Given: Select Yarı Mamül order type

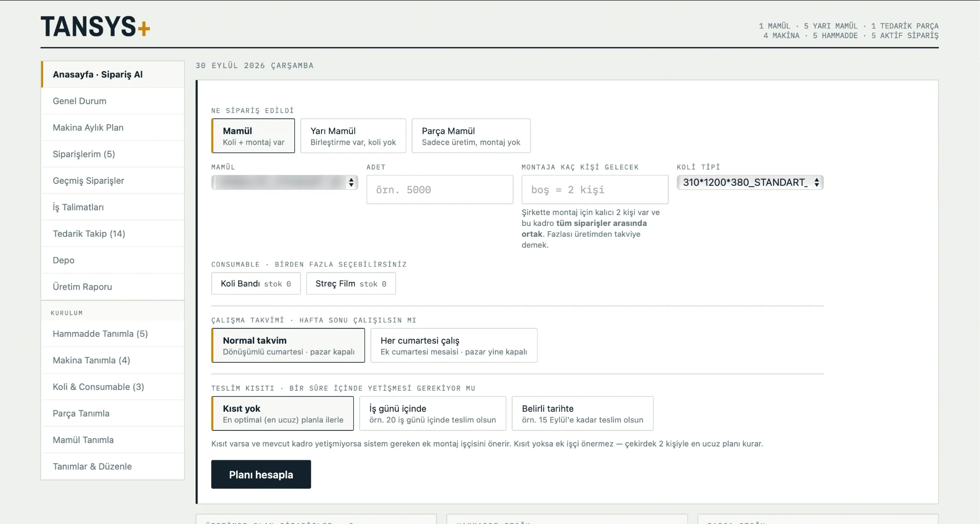Looking at the screenshot, I should point(353,136).
